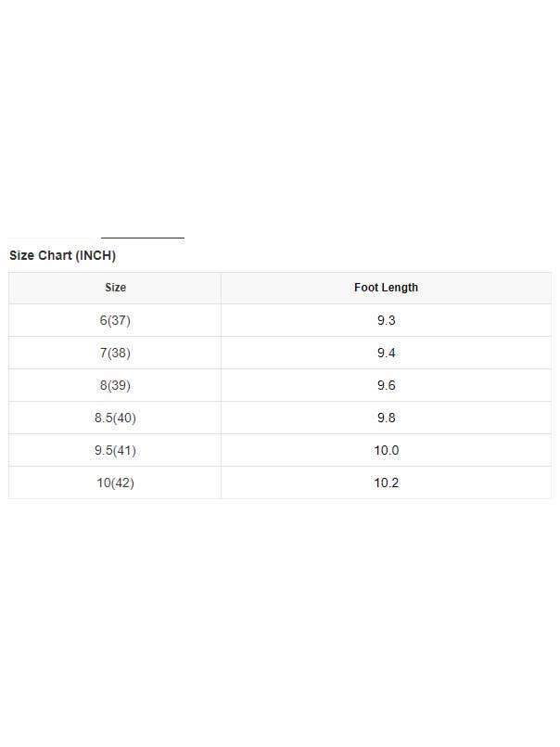Click the 9.6 foot length value

click(386, 385)
